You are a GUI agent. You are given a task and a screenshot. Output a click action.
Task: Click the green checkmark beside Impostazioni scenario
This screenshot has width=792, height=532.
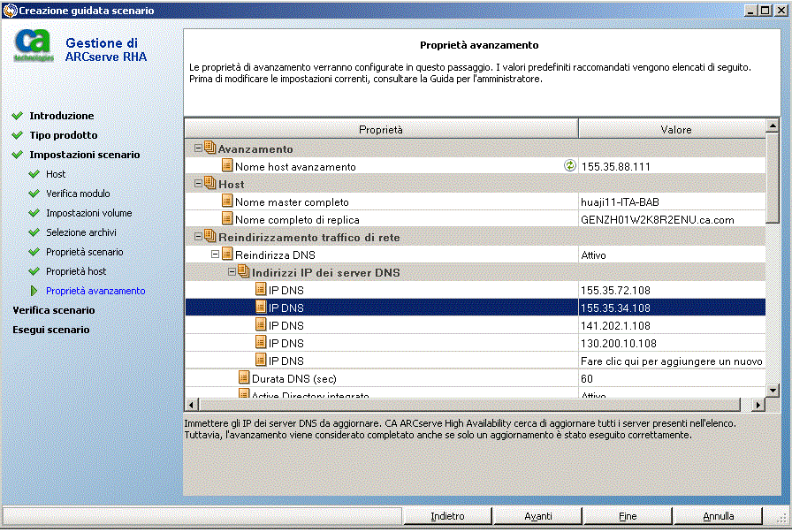click(18, 155)
